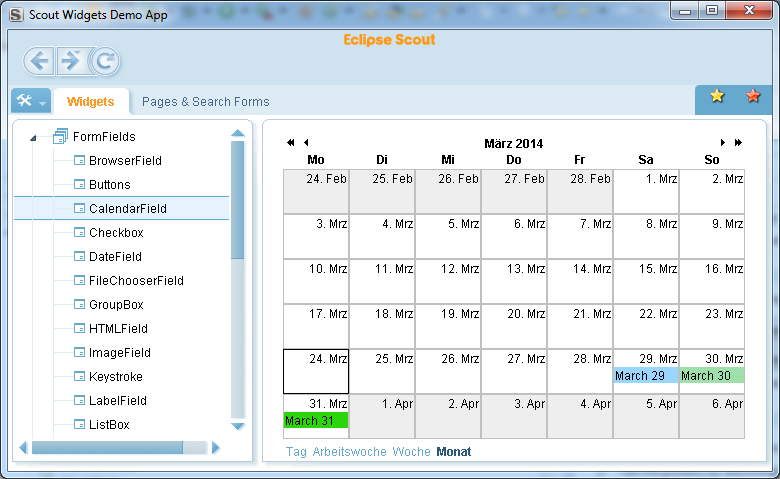Screen dimensions: 780x479
Task: Click the Scout app window title icon
Action: coord(16,15)
